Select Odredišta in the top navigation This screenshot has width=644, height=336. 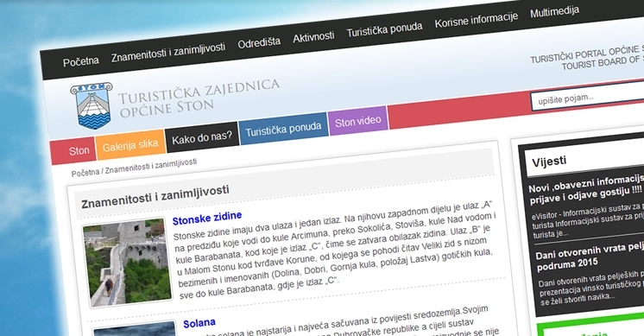(259, 42)
